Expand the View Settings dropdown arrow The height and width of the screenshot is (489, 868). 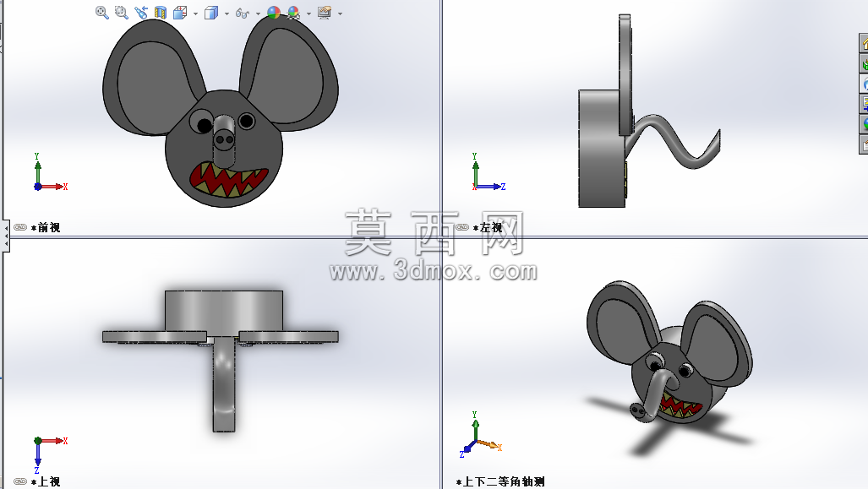click(x=340, y=14)
